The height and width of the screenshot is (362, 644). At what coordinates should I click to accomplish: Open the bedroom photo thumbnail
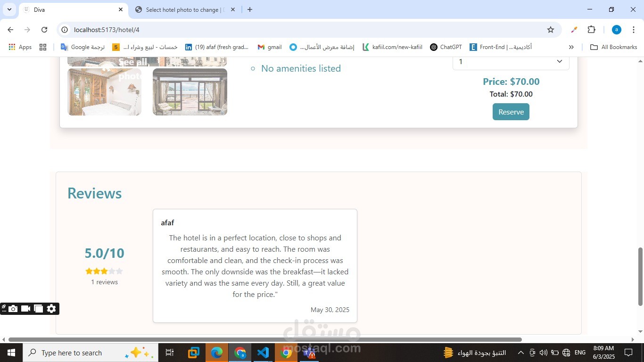(x=105, y=92)
